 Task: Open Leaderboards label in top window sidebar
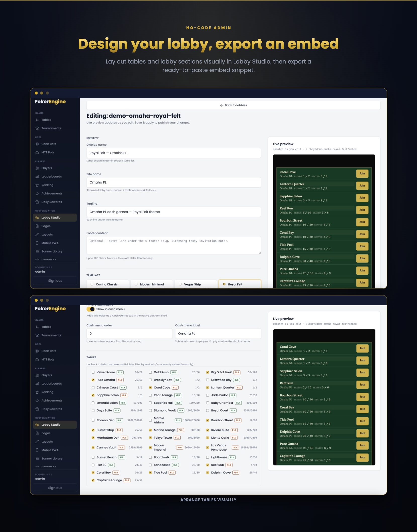tap(51, 176)
